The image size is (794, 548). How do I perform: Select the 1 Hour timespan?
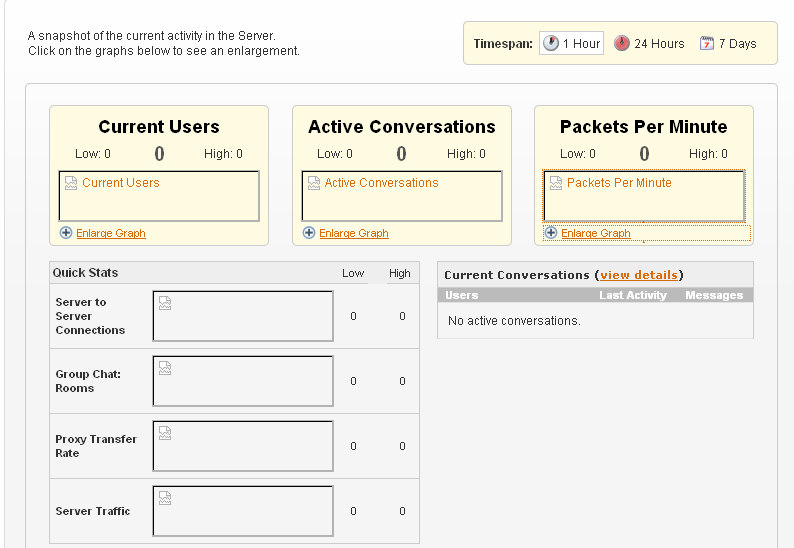[x=571, y=44]
